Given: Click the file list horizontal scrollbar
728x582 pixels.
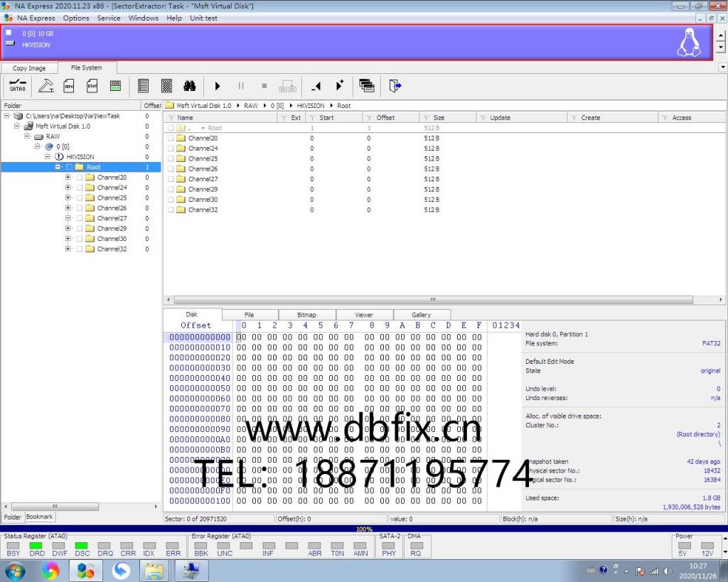Looking at the screenshot, I should coord(433,300).
